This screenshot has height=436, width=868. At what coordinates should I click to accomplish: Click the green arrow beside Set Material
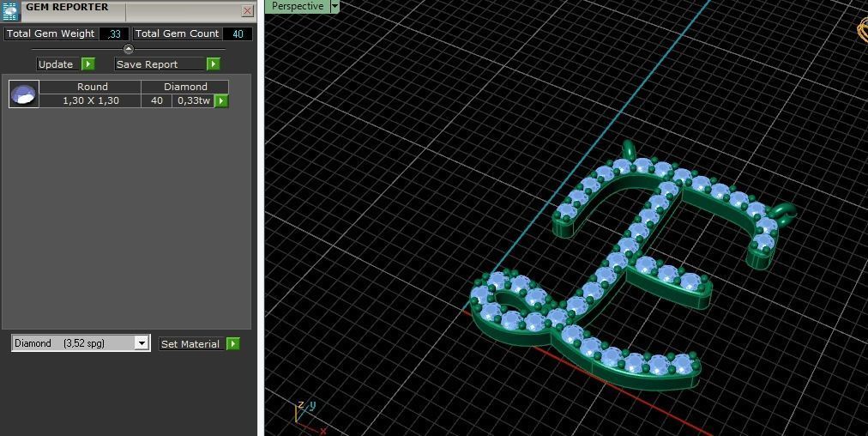(233, 344)
